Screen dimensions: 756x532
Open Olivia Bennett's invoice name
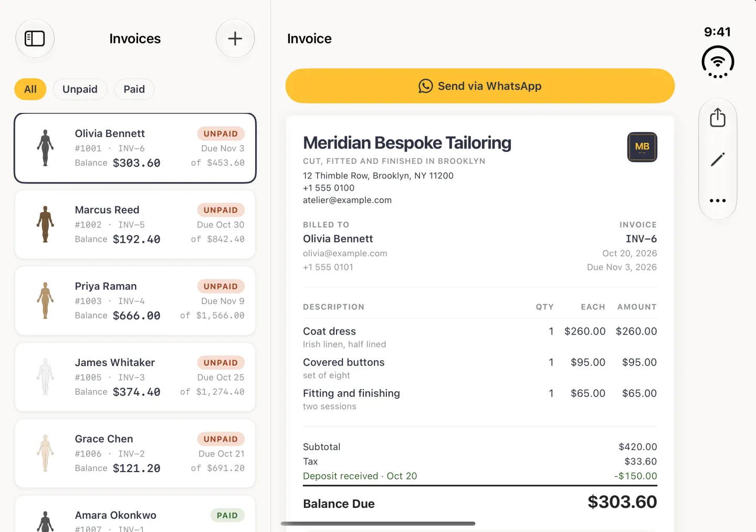[110, 133]
